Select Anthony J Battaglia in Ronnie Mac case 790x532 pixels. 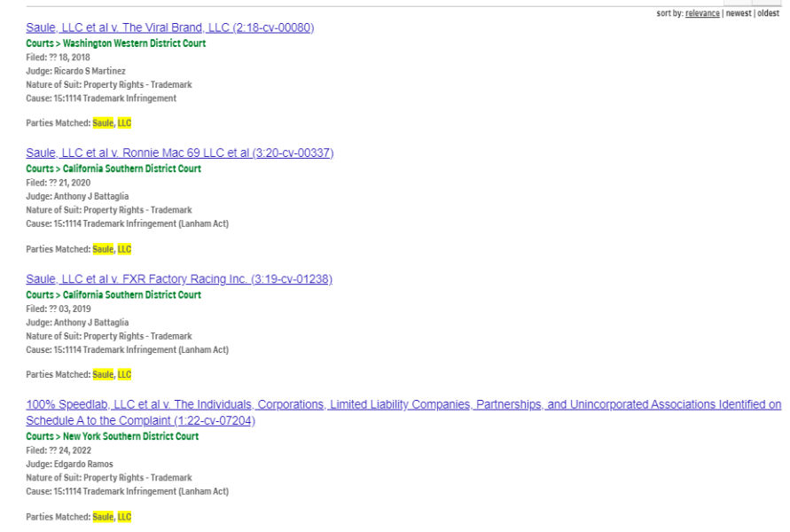point(91,197)
